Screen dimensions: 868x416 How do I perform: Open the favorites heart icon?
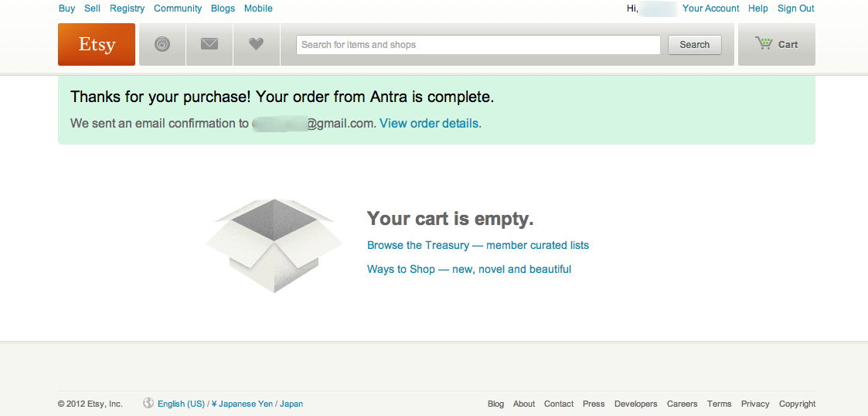click(257, 45)
